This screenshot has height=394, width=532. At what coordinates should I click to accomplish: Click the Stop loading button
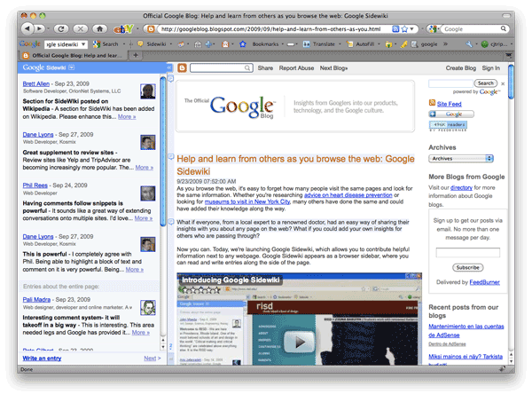[81, 29]
